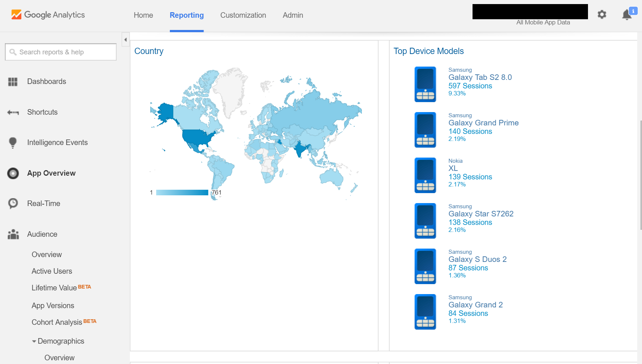Click 87 Sessions text

point(468,268)
